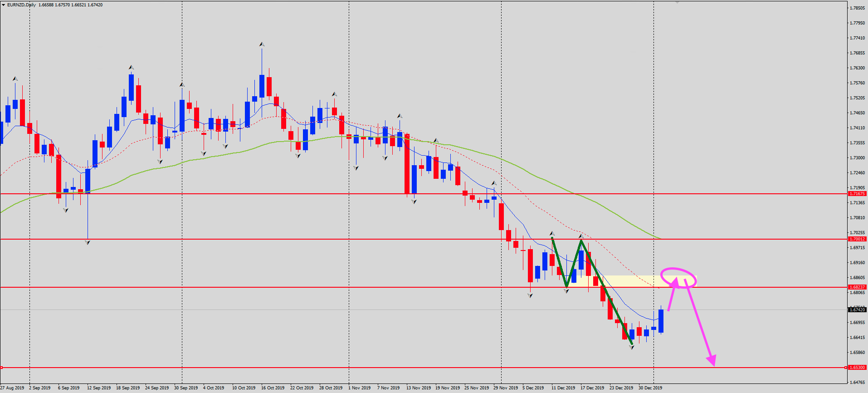Click the low value 1.66521 in header
The width and height of the screenshot is (868, 393).
coord(78,5)
